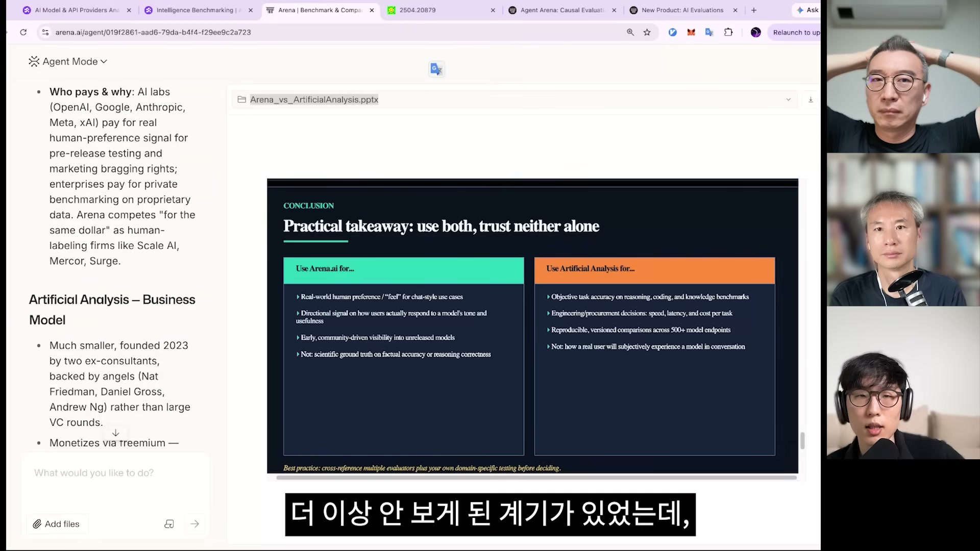This screenshot has width=980, height=551.
Task: Reload the page with the refresh icon
Action: coord(23,32)
